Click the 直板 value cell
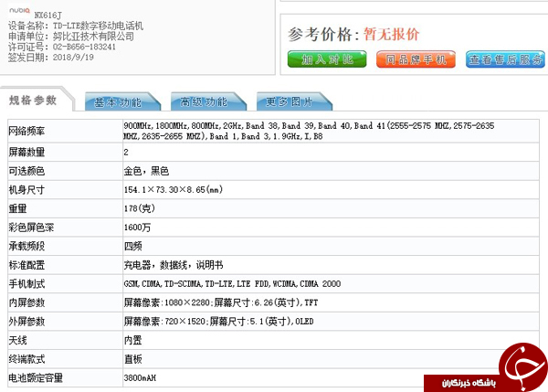Screen dimensions: 548x392 pos(132,359)
